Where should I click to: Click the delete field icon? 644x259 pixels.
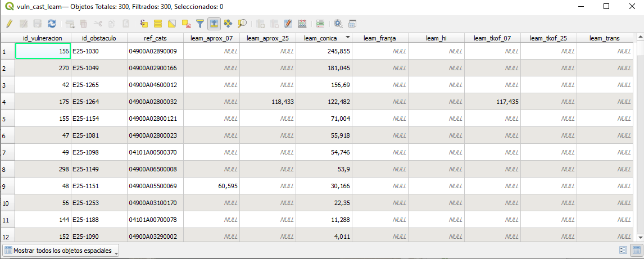[274, 24]
